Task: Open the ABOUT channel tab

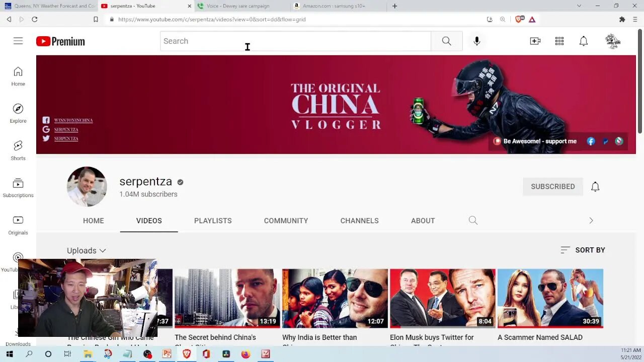Action: click(x=423, y=221)
